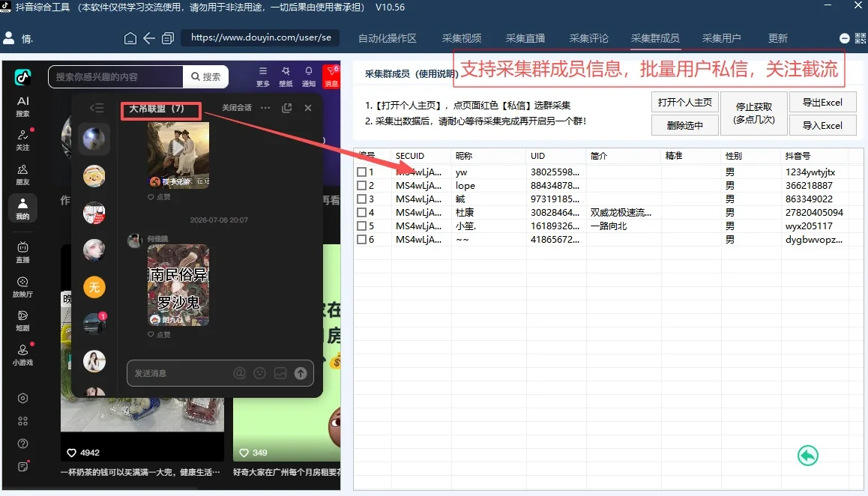Switch to 采集直播 tab
Image resolution: width=868 pixels, height=496 pixels.
pyautogui.click(x=525, y=38)
